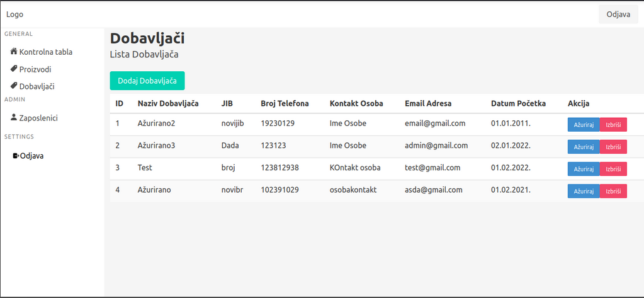Click the tag icon next to Dobavljači

coord(14,86)
